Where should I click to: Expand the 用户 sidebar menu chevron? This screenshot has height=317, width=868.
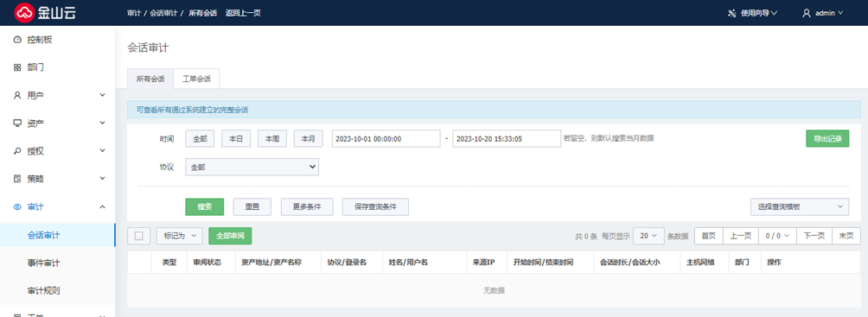(102, 95)
